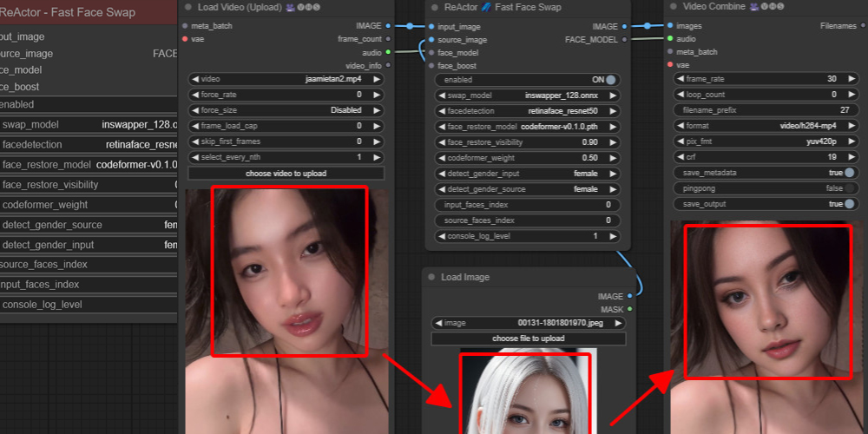
Task: Click the meta_batch input port on Load Video node
Action: point(184,26)
